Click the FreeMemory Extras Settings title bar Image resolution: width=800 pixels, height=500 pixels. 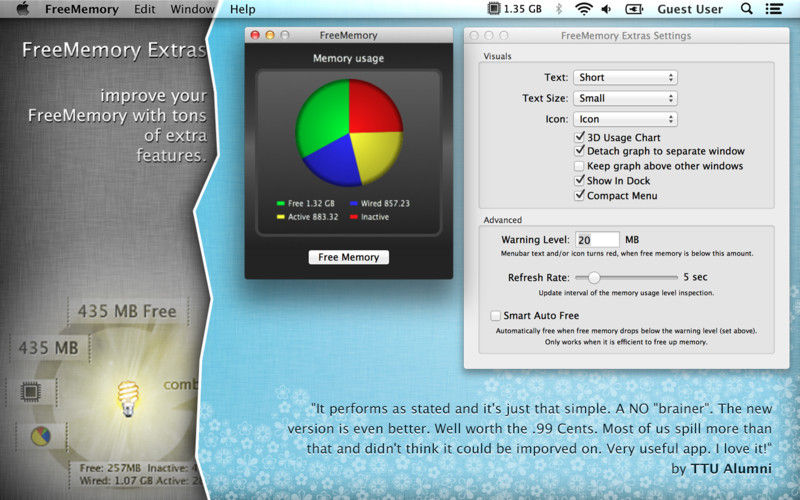click(x=626, y=35)
